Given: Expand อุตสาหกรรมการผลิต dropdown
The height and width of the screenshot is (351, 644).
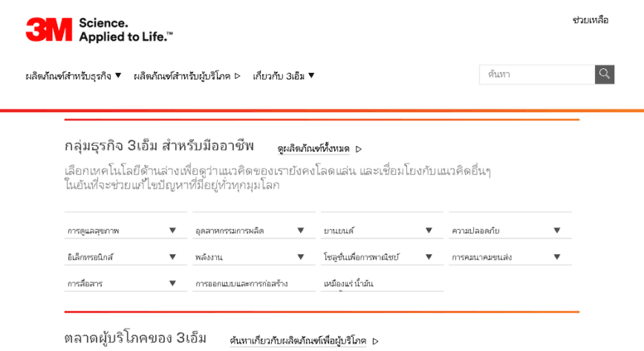Looking at the screenshot, I should click(254, 231).
